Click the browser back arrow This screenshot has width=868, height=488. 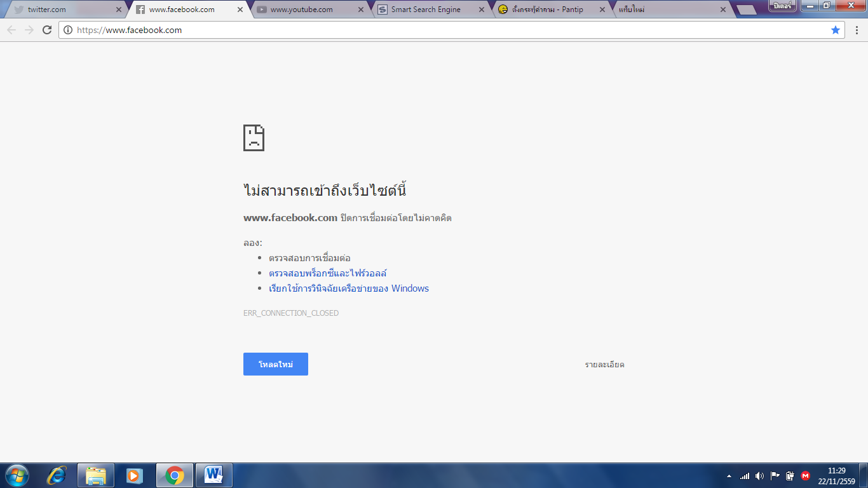(x=11, y=30)
